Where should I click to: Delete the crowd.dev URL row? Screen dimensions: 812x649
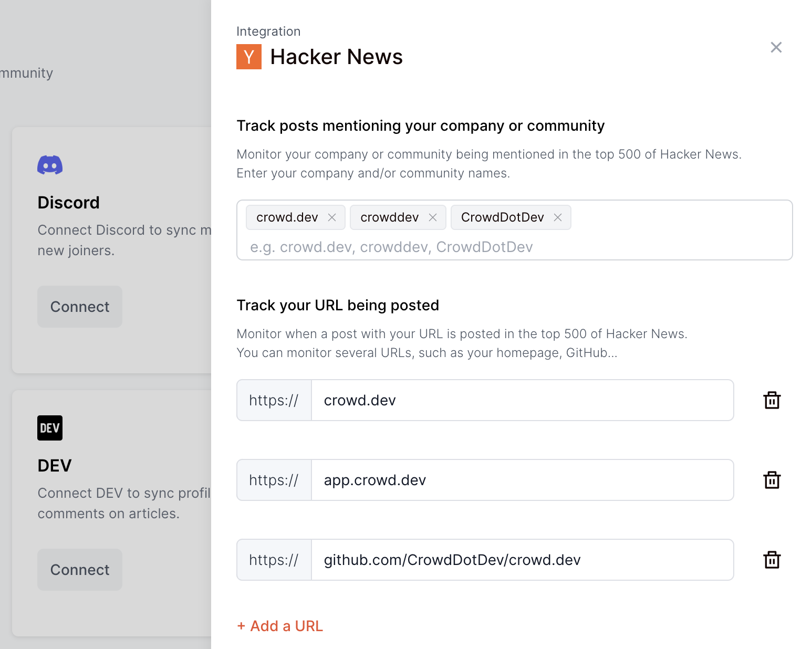[772, 400]
